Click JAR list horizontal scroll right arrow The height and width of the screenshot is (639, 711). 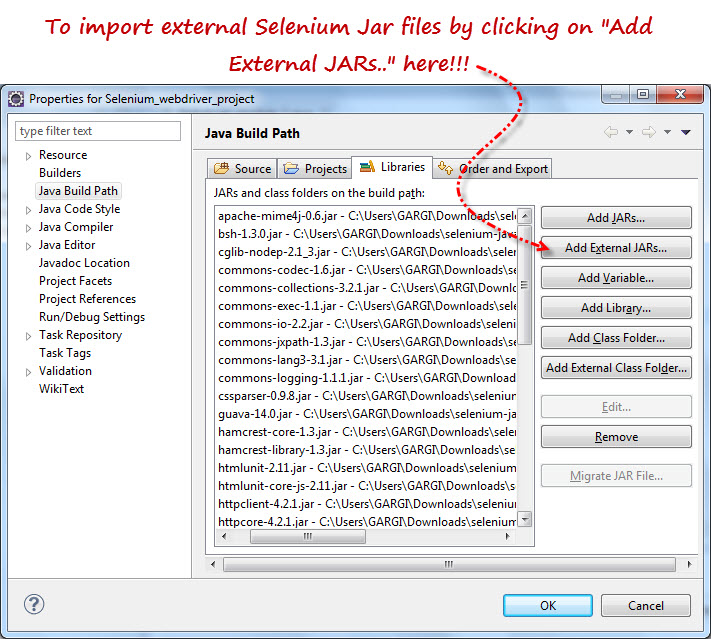pyautogui.click(x=507, y=536)
